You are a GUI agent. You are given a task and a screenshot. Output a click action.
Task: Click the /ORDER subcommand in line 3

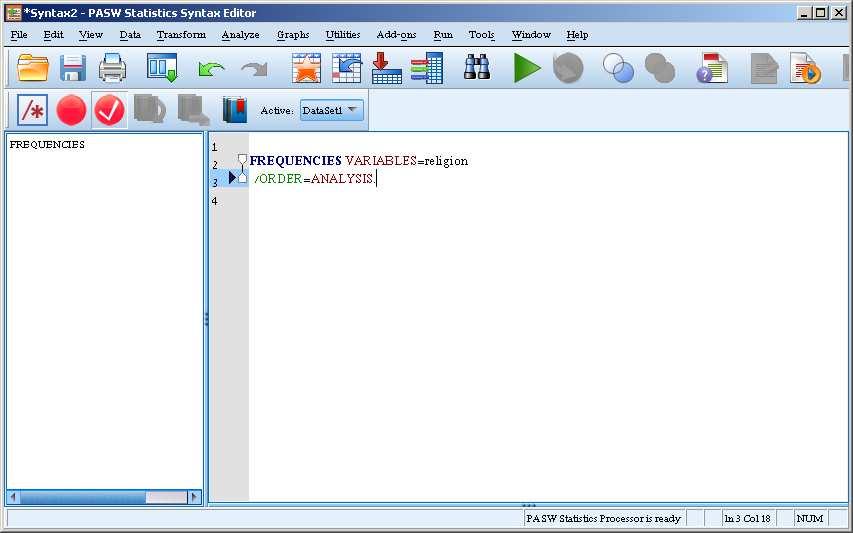point(278,179)
